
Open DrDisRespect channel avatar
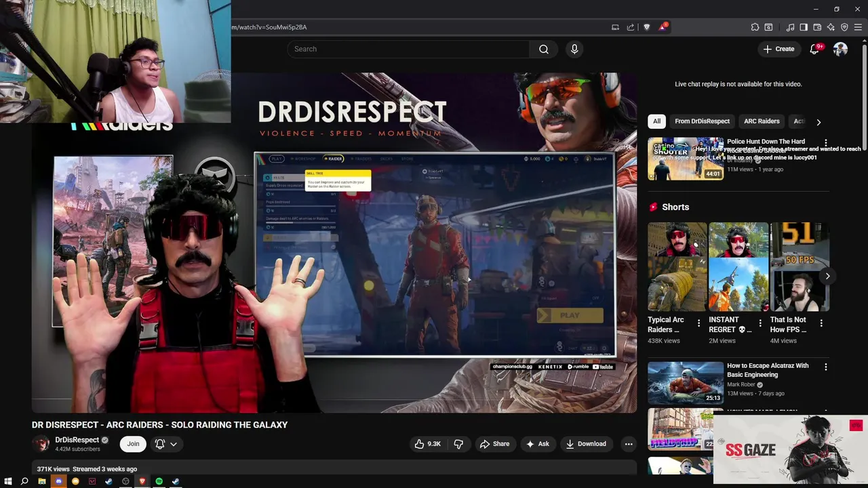pyautogui.click(x=41, y=444)
